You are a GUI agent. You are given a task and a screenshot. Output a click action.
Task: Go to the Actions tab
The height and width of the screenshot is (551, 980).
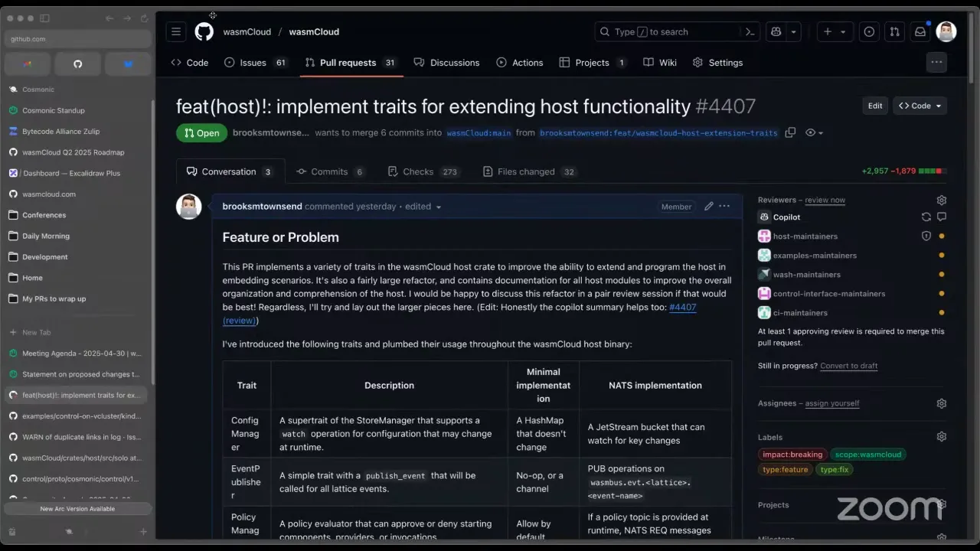[x=520, y=63]
